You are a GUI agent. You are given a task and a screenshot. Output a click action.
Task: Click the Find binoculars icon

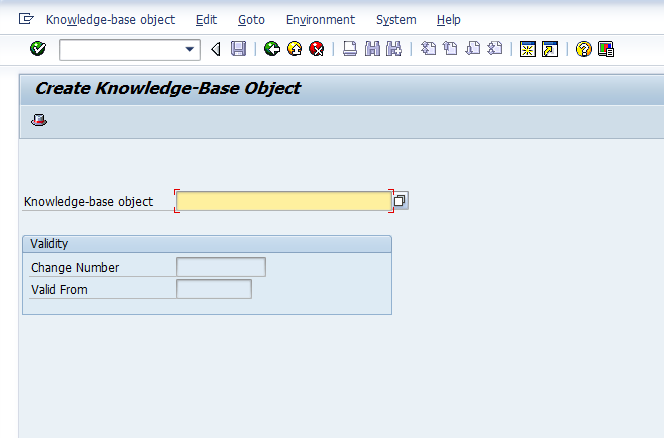pos(372,49)
